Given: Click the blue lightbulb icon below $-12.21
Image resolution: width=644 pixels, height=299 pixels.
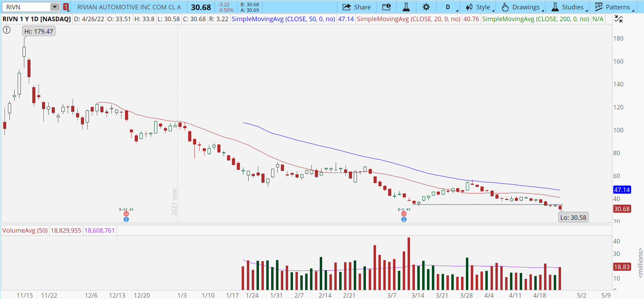Looking at the screenshot, I should click(x=126, y=219).
